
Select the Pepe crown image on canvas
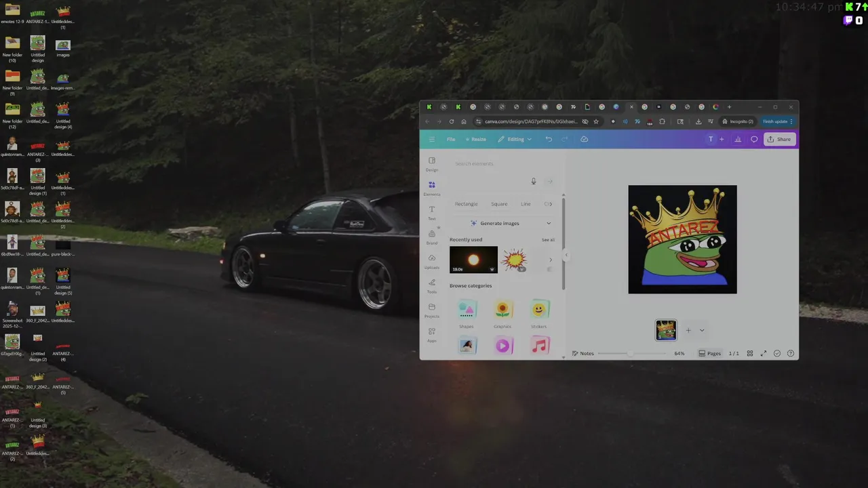pos(682,239)
